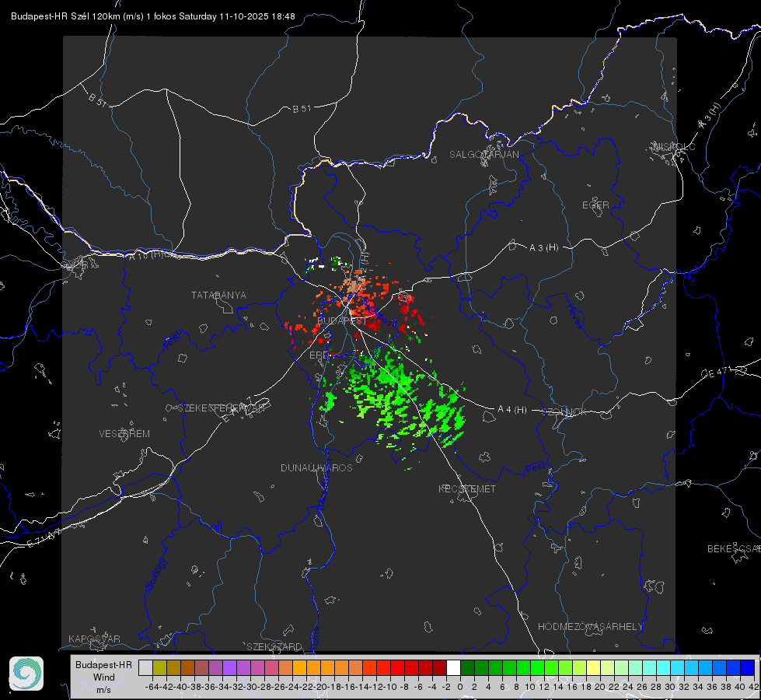Click the KECSKEMÉT city label

tap(467, 488)
